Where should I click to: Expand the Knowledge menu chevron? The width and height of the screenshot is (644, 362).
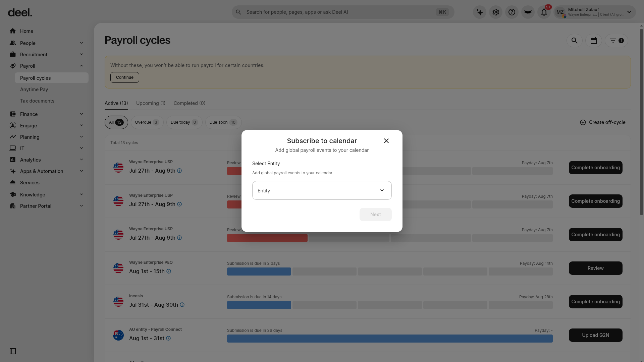point(82,194)
